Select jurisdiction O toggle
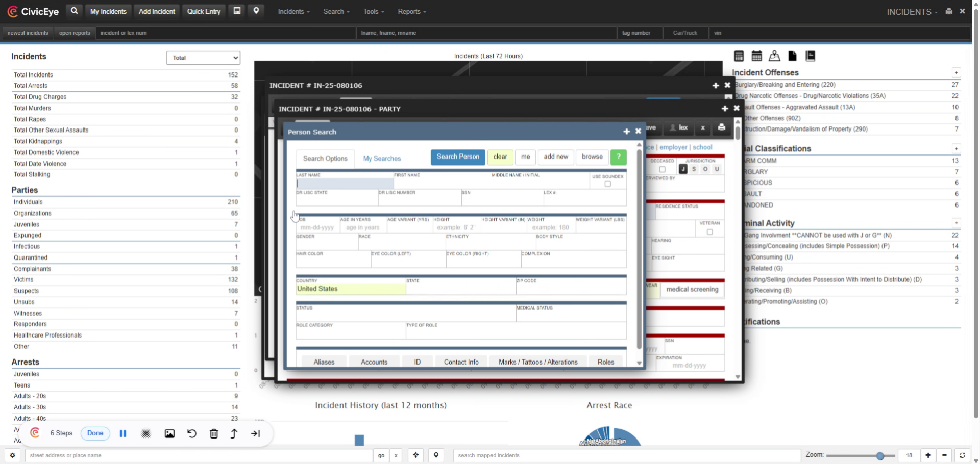Viewport: 980px width, 464px height. 705,169
